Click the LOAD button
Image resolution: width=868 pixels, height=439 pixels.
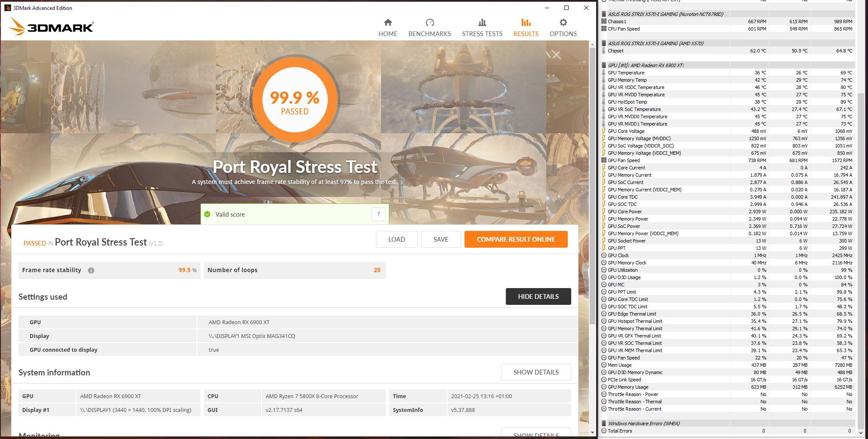(397, 239)
